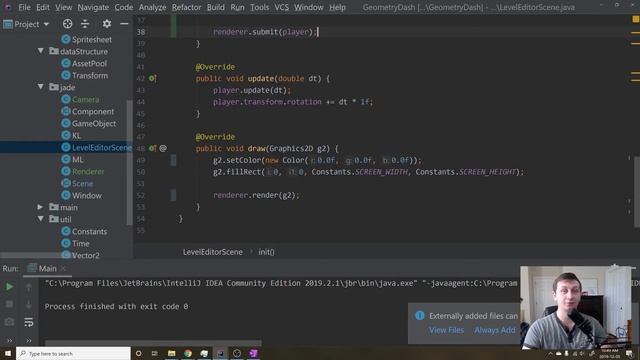Viewport: 640px width, 360px height.
Task: Click the Windows taskbar search box
Action: pyautogui.click(x=73, y=353)
